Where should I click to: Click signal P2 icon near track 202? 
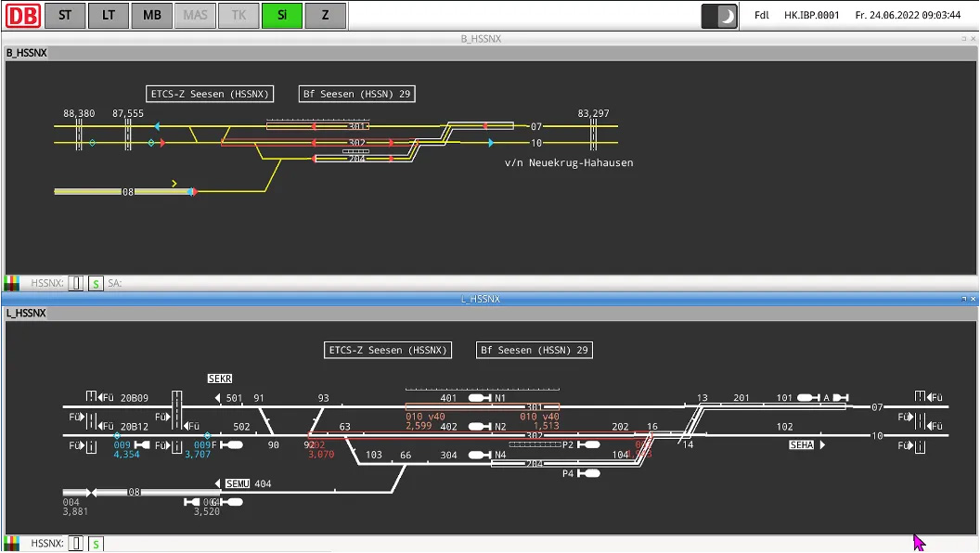click(587, 445)
